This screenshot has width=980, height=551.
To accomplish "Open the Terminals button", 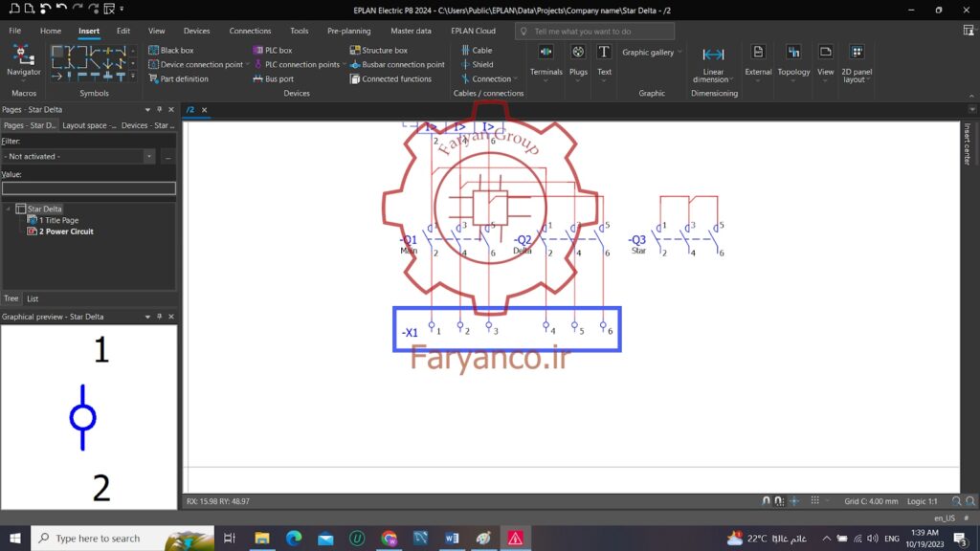I will pos(546,62).
